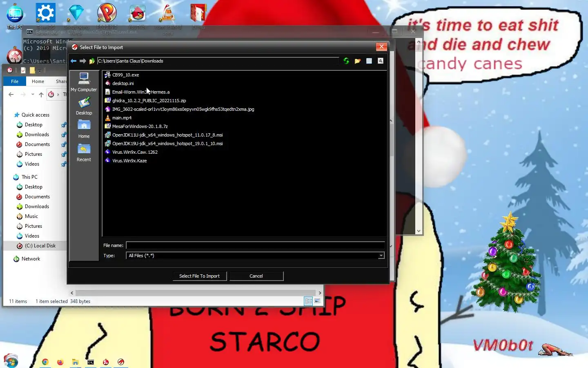This screenshot has height=368, width=588.
Task: Jump to Desktop shortcut in dialog sidebar
Action: [x=84, y=106]
